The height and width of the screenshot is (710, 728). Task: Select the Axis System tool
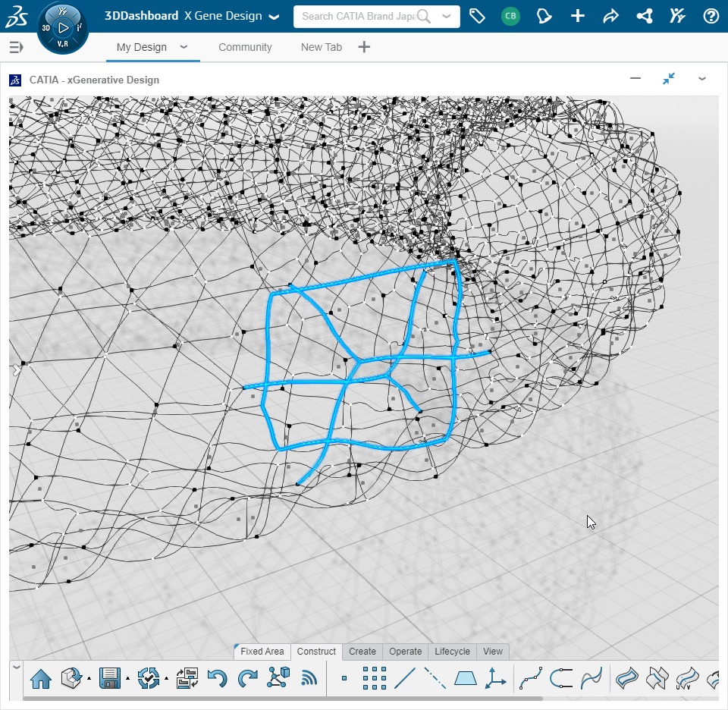tap(495, 678)
